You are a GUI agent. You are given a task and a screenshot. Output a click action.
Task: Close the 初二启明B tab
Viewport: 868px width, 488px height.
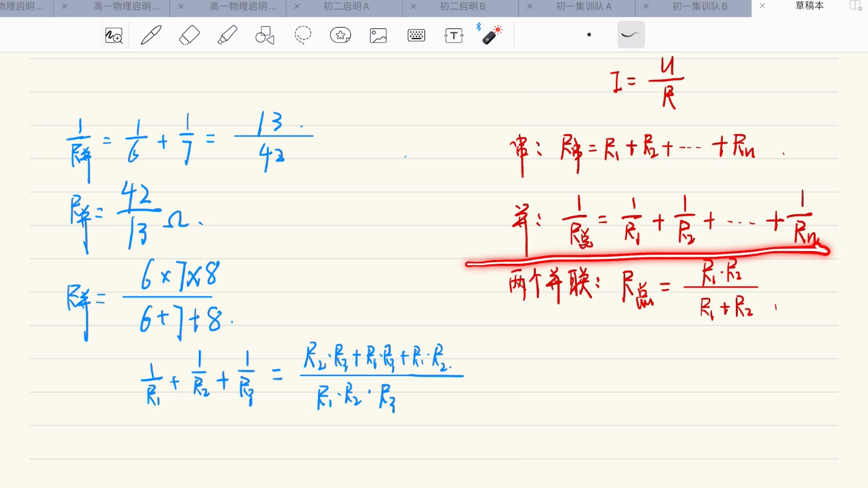[414, 7]
